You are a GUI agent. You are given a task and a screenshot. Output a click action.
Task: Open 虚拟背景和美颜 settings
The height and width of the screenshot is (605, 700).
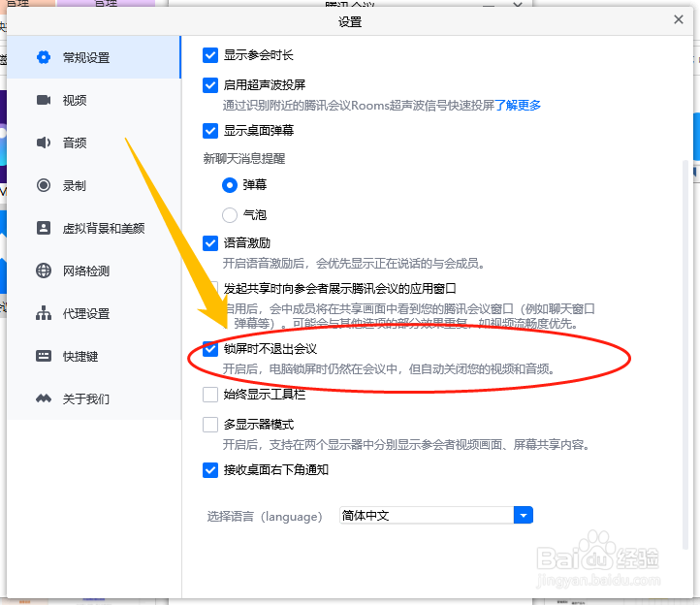(94, 228)
